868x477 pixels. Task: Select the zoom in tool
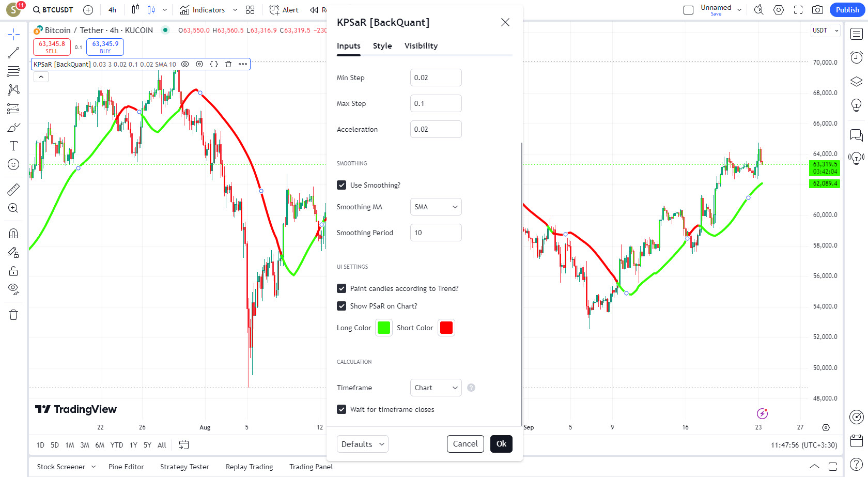point(13,208)
